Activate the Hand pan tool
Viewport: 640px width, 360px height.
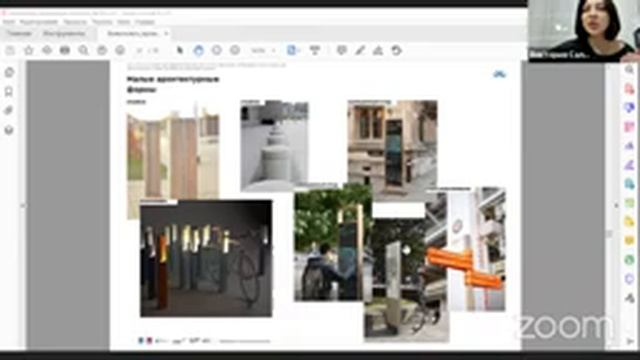[x=198, y=51]
